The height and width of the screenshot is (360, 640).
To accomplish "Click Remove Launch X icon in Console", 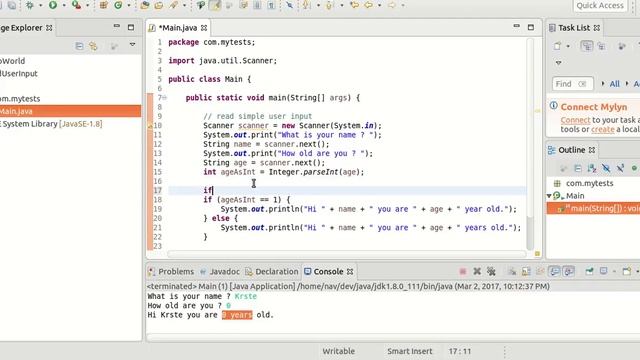I will point(477,271).
